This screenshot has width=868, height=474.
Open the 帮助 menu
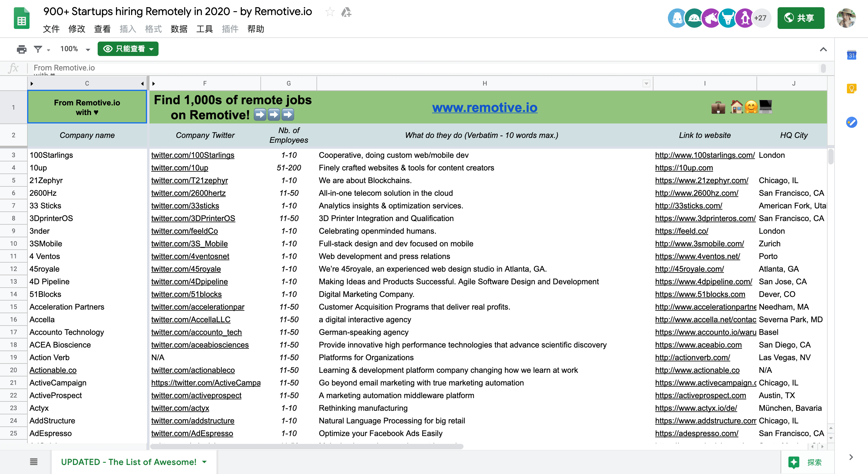click(x=256, y=29)
